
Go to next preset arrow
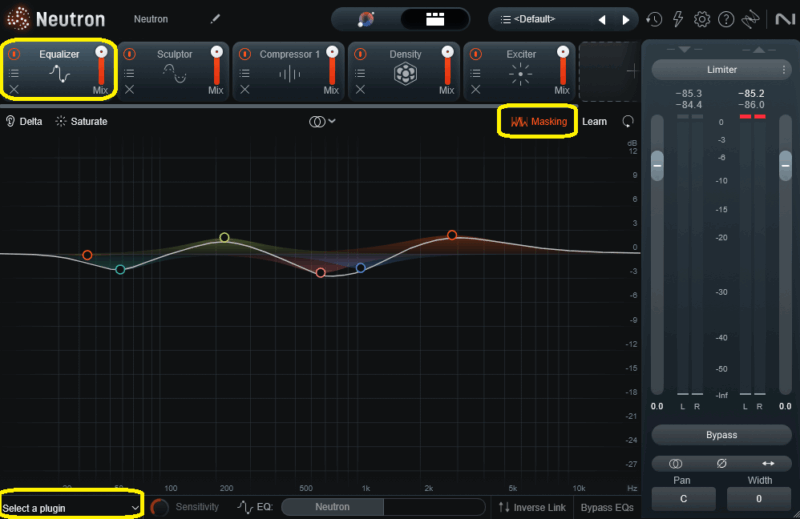626,20
